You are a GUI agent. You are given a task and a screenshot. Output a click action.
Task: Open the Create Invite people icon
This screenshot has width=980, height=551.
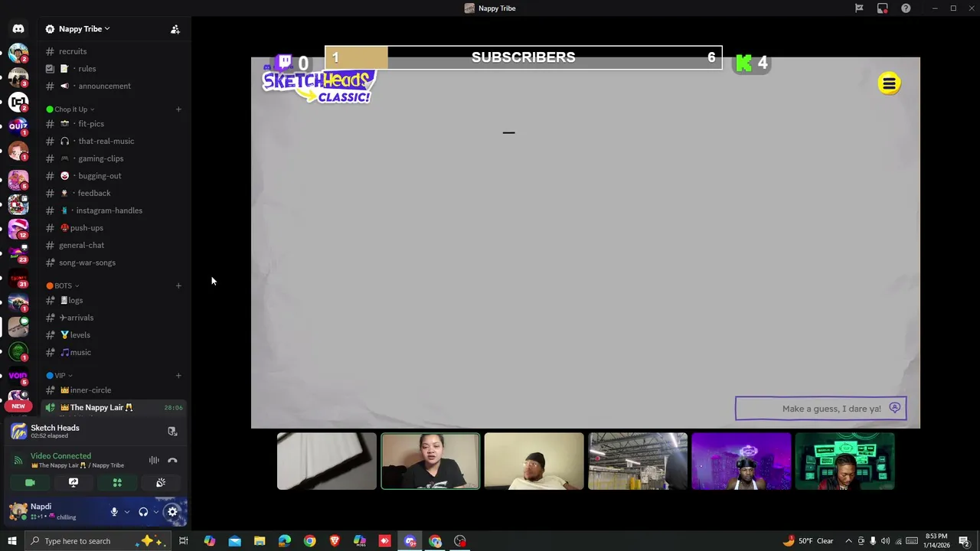coord(175,29)
